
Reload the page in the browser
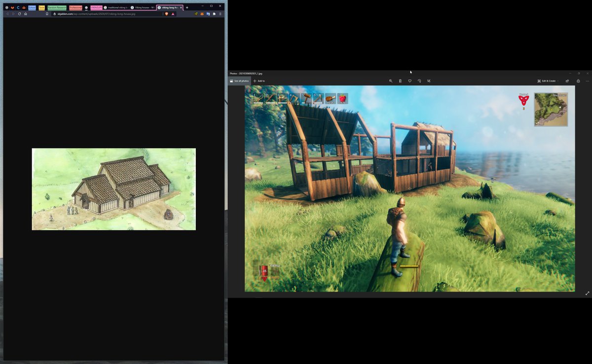point(19,14)
